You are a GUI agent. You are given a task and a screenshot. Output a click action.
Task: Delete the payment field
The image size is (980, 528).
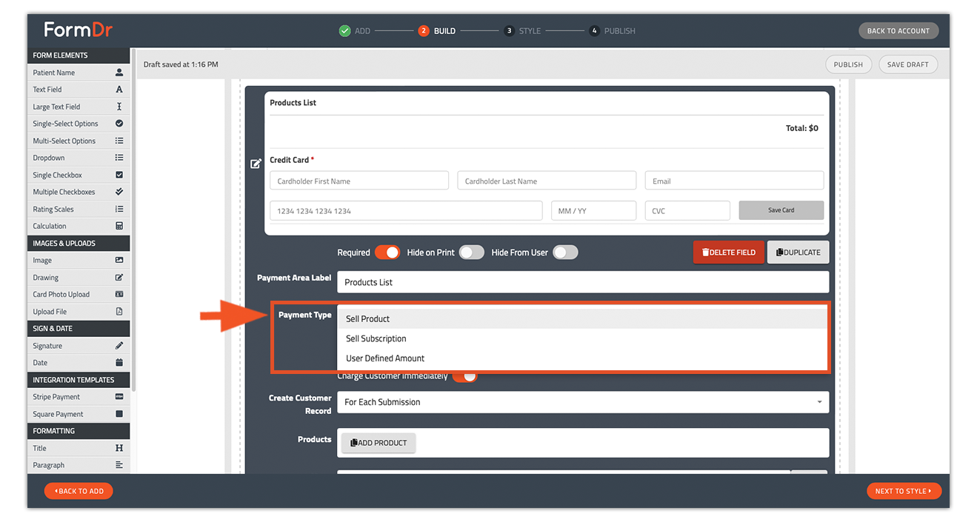tap(728, 253)
